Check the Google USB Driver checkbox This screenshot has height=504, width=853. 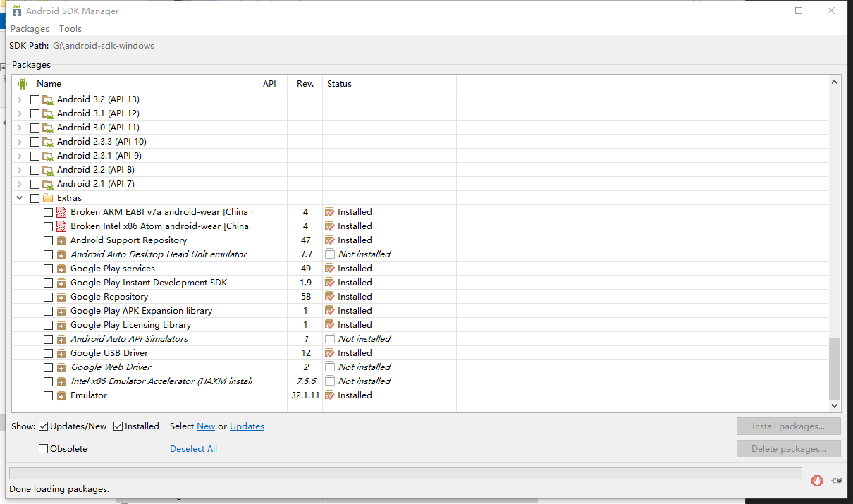[48, 353]
